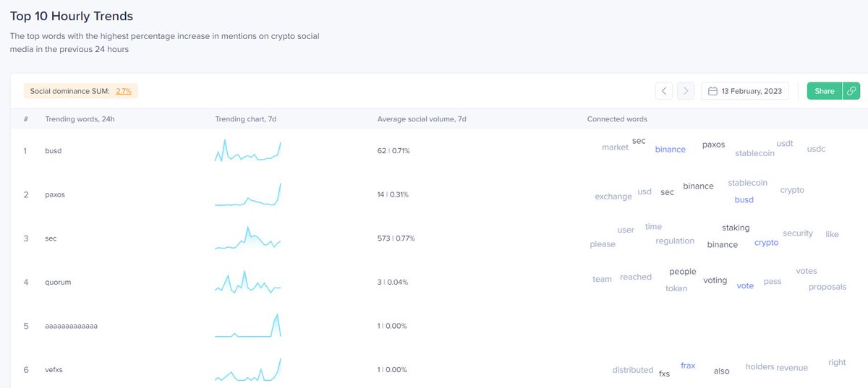View the busd trending chart

248,150
